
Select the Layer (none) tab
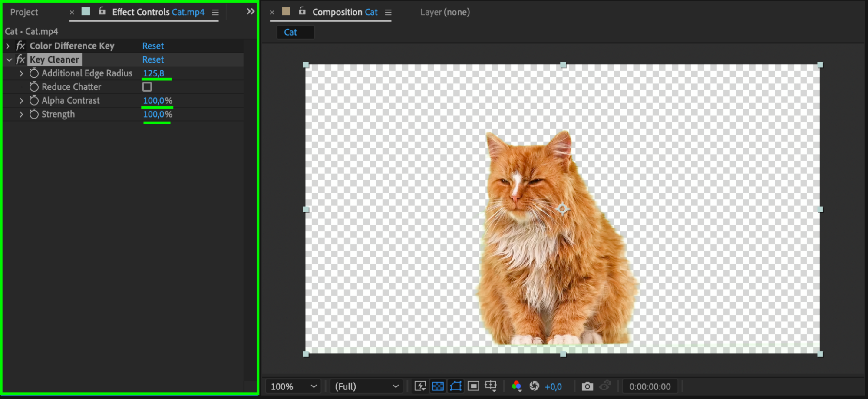pos(445,12)
